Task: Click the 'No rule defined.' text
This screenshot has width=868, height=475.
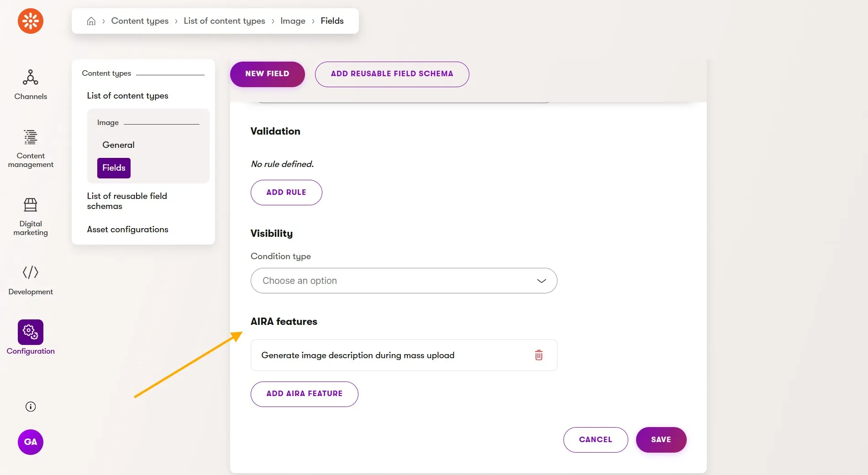Action: click(282, 164)
